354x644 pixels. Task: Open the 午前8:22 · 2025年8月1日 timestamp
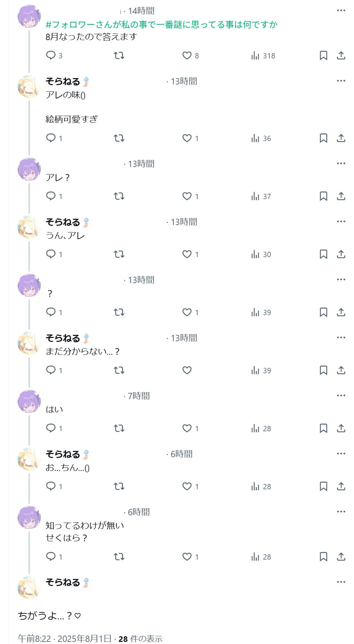click(x=65, y=639)
